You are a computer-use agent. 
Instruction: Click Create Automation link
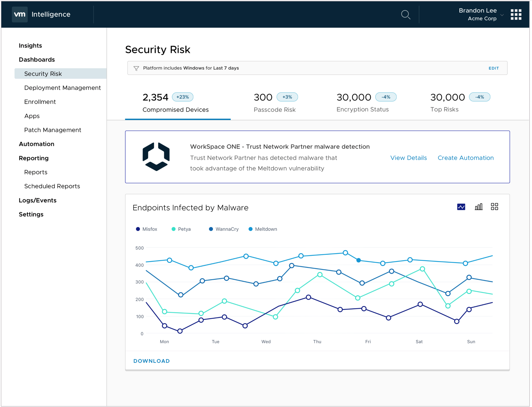point(465,158)
